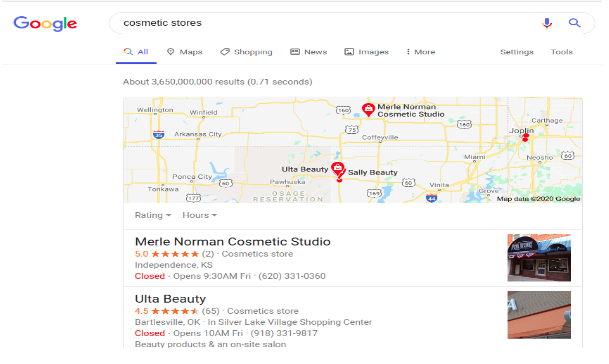
Task: Expand the Rating filter dropdown
Action: coord(153,215)
